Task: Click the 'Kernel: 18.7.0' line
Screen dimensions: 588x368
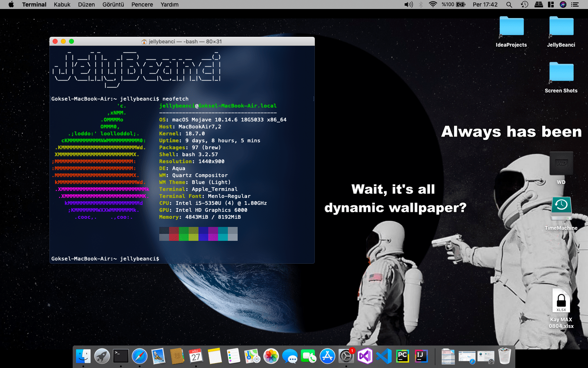Action: 182,134
